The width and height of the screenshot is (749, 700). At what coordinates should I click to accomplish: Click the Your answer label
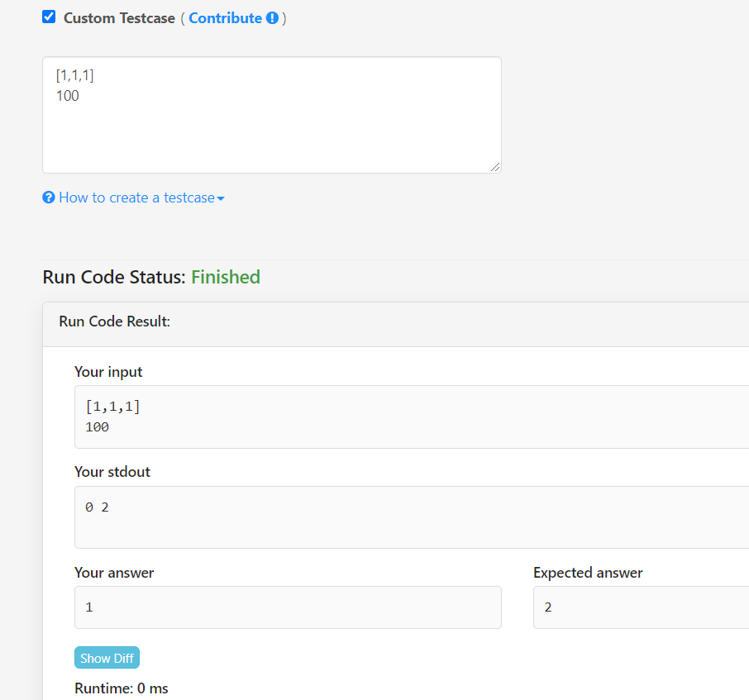point(114,573)
